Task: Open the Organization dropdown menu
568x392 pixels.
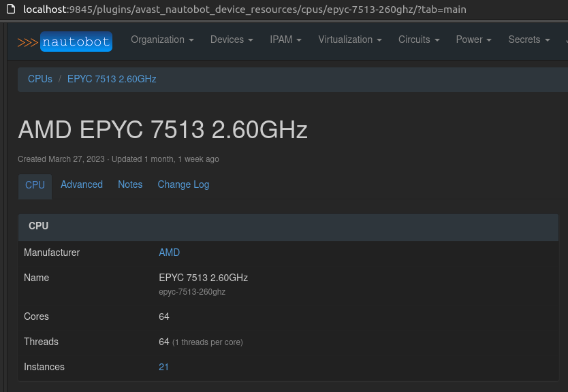Action: [162, 39]
